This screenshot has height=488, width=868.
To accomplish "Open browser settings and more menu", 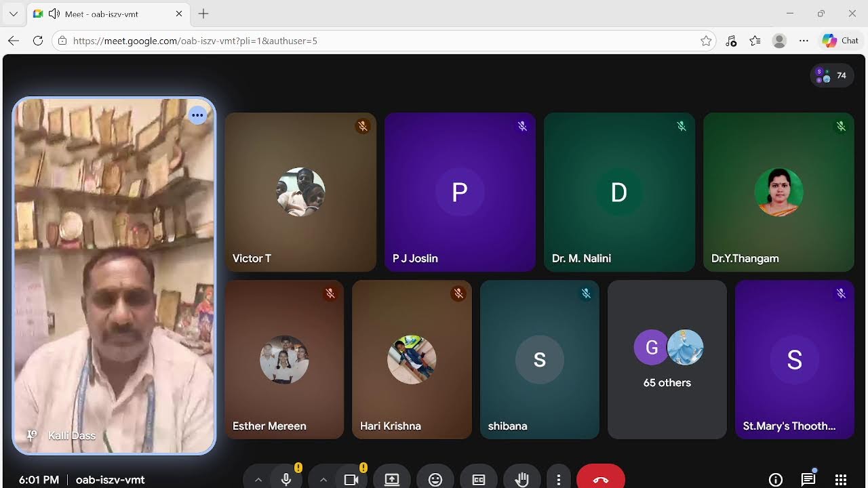I will [x=804, y=41].
